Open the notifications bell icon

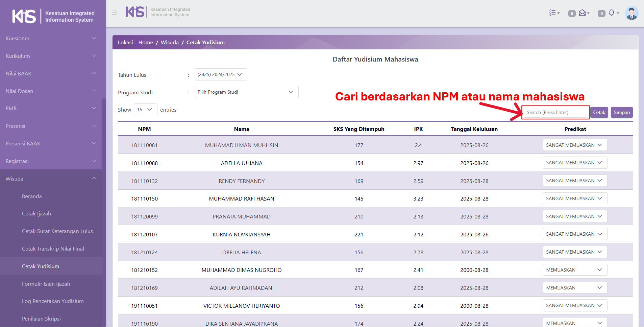[x=613, y=13]
